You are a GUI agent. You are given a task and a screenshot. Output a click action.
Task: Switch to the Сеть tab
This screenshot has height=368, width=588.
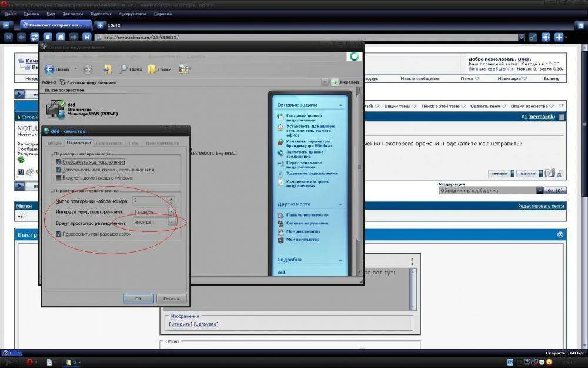(133, 143)
